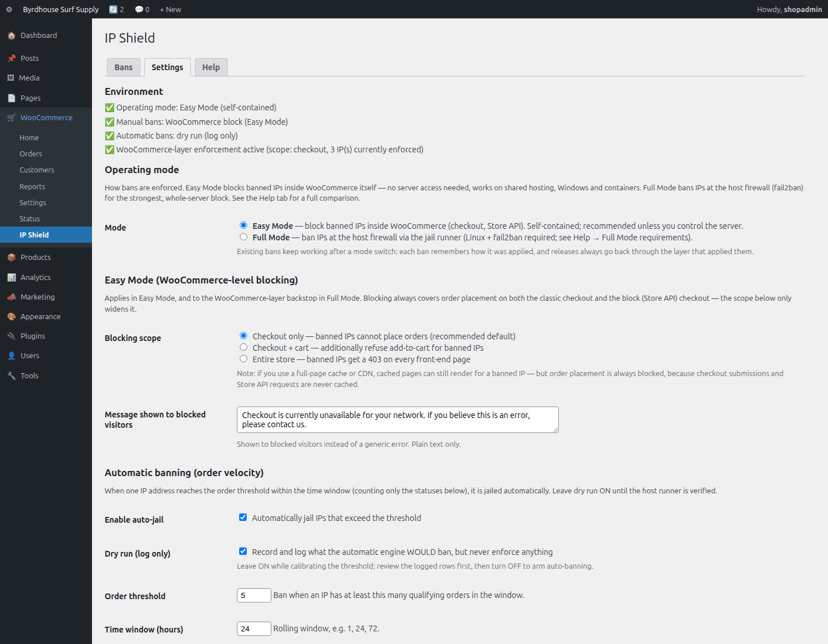Open the Users menu label
828x644 pixels.
[x=30, y=356]
